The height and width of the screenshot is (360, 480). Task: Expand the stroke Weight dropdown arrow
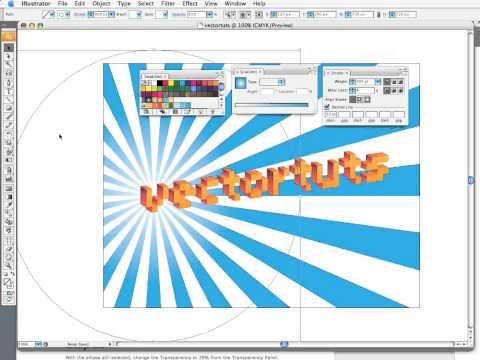pos(378,82)
